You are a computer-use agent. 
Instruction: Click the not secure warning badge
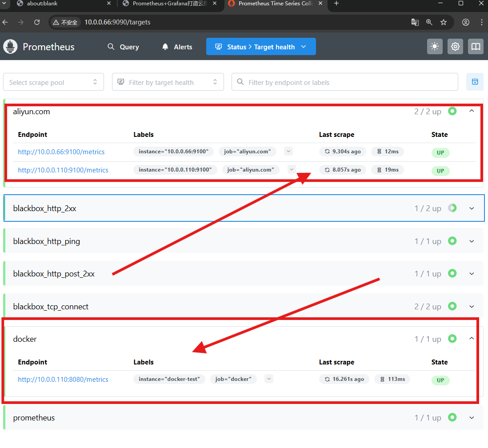tap(65, 22)
